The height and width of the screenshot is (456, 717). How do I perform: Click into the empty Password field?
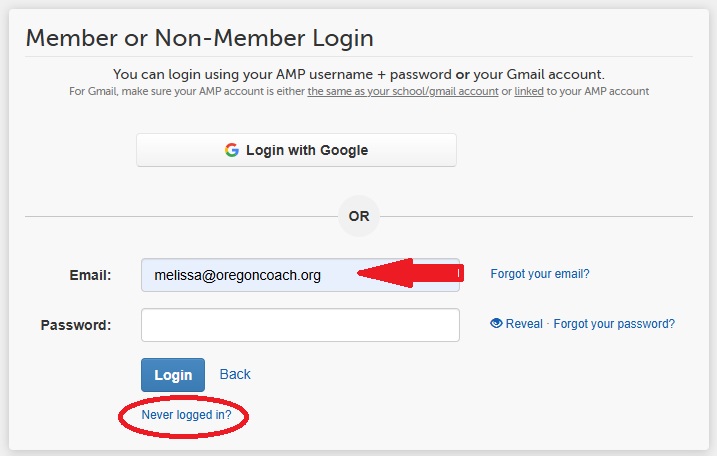point(300,325)
